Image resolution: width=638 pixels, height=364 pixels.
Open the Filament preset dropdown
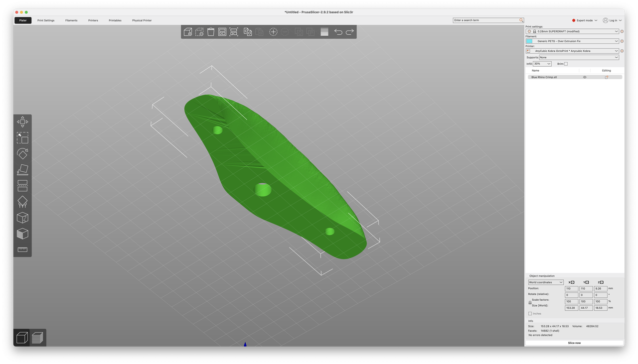click(x=572, y=41)
